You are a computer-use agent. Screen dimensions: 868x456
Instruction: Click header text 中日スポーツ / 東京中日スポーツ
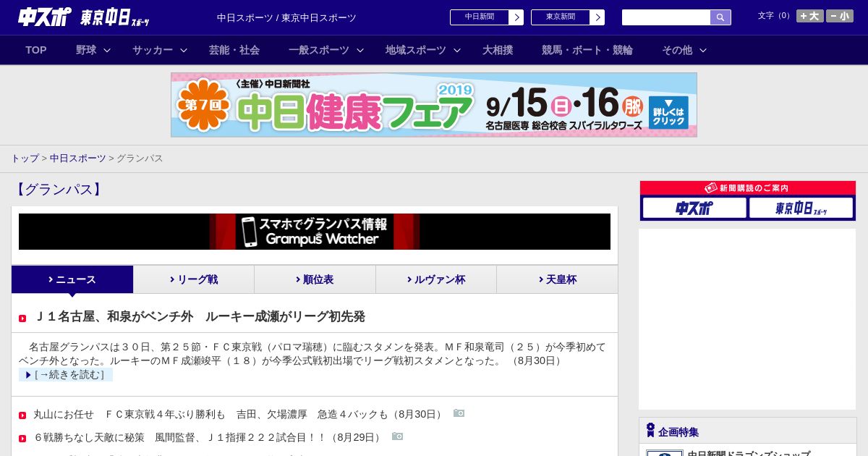[x=286, y=17]
